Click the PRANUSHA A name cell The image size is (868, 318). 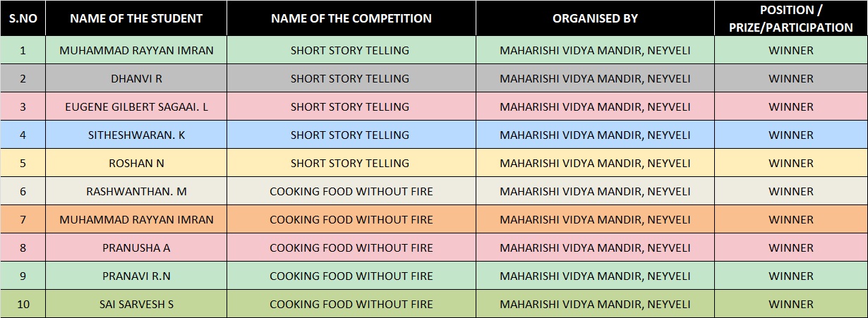[x=136, y=248]
